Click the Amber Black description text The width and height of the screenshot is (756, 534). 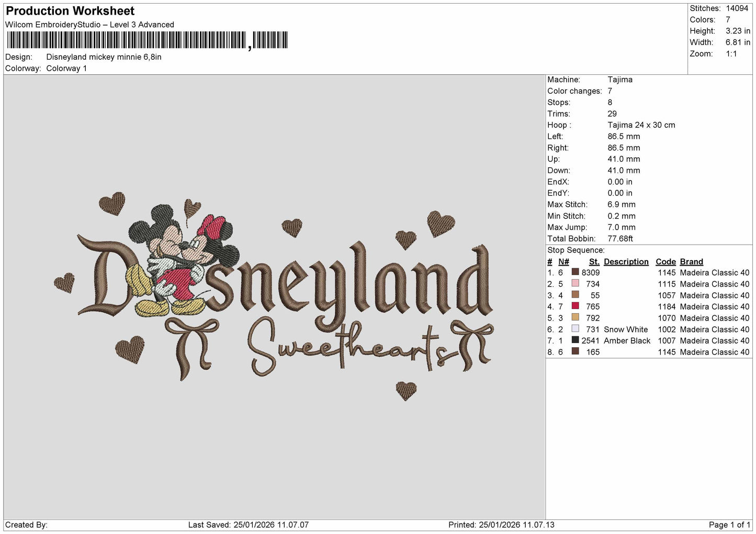627,340
